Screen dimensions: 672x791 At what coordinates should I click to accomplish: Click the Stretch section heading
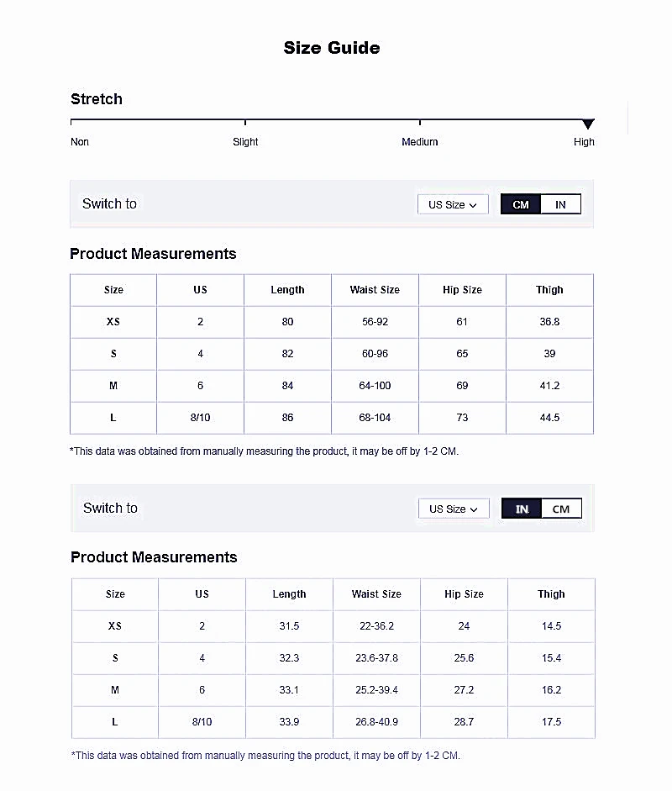point(97,99)
